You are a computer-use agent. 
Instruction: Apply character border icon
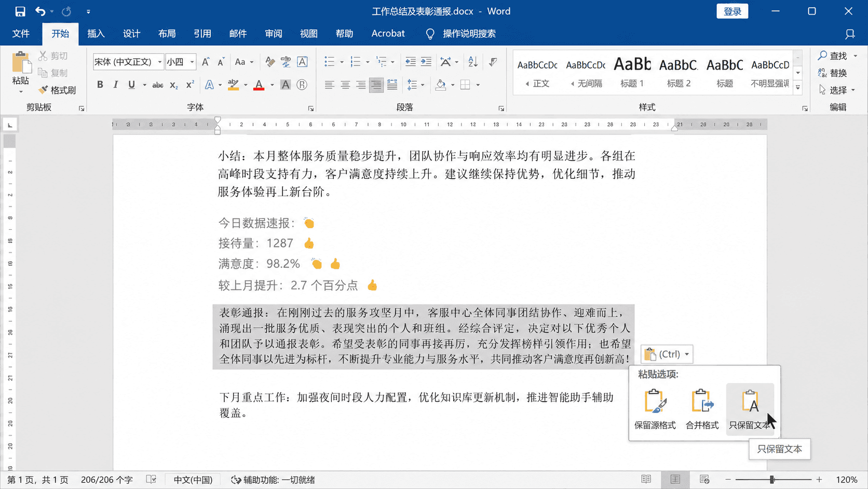point(302,62)
